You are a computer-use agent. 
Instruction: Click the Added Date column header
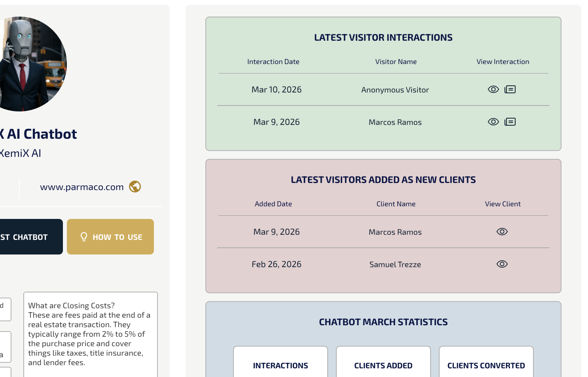pos(273,204)
